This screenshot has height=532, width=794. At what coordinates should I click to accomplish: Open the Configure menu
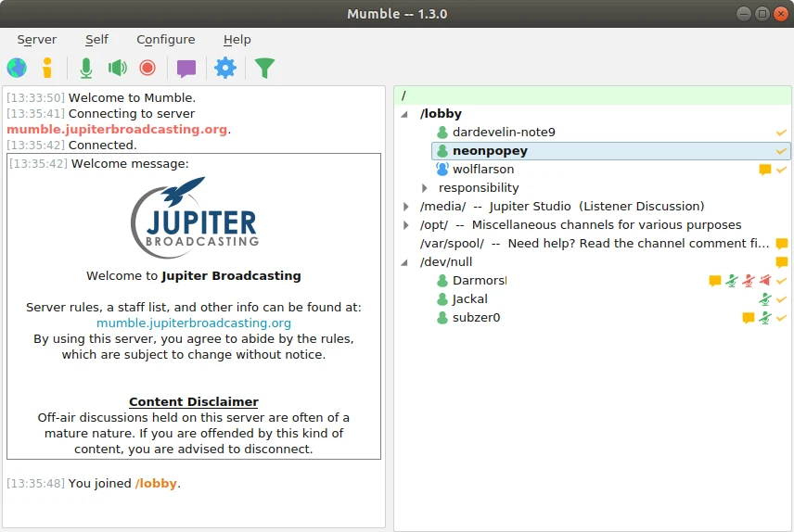166,40
